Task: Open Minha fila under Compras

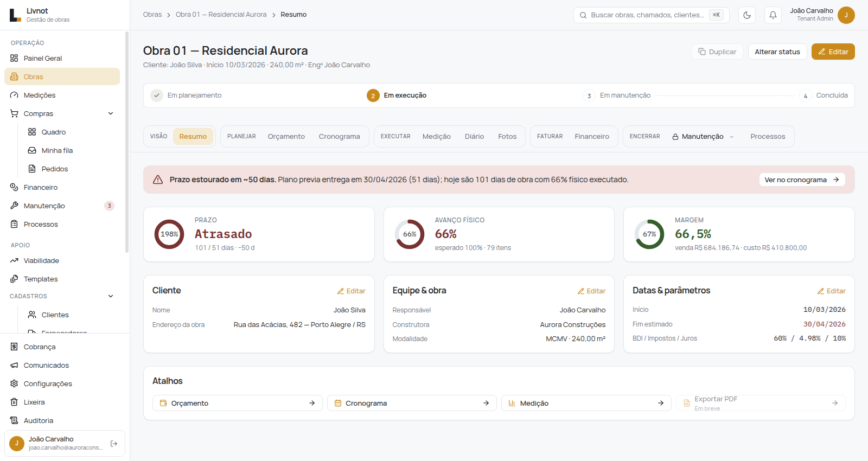Action: click(x=71, y=150)
